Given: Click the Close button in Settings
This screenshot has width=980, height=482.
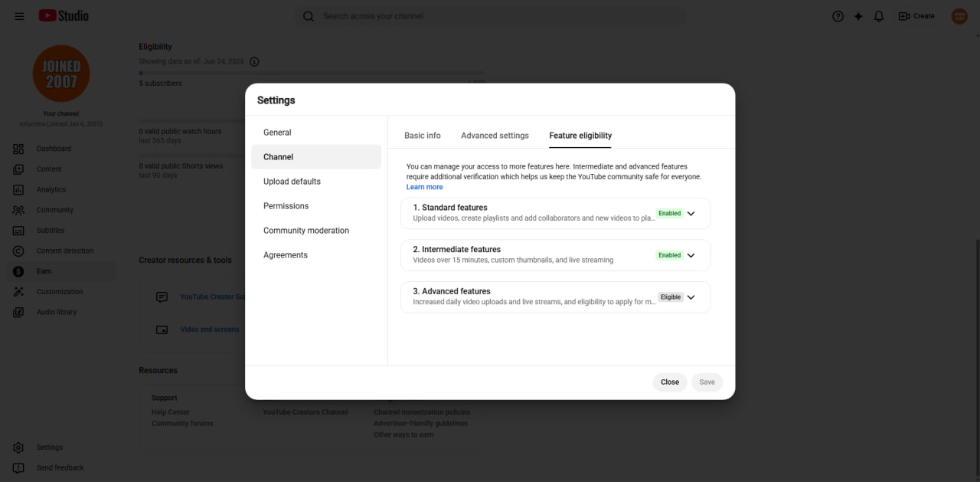Looking at the screenshot, I should [x=670, y=382].
